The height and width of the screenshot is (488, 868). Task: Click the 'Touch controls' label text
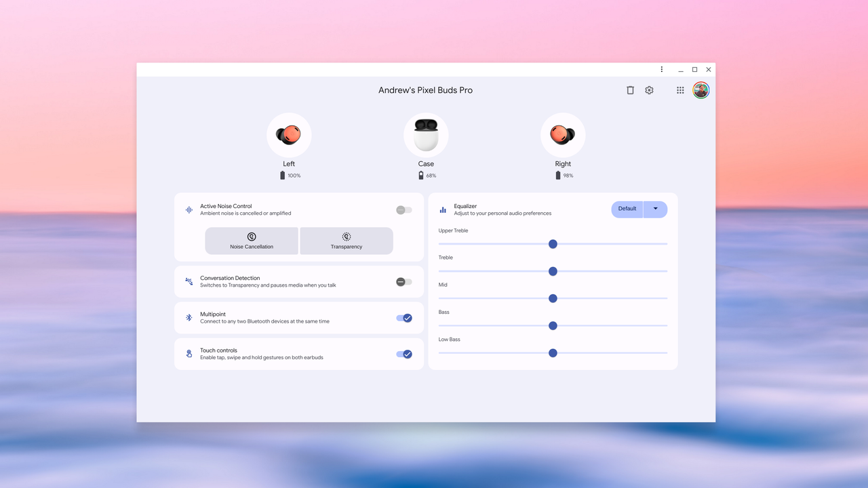218,350
